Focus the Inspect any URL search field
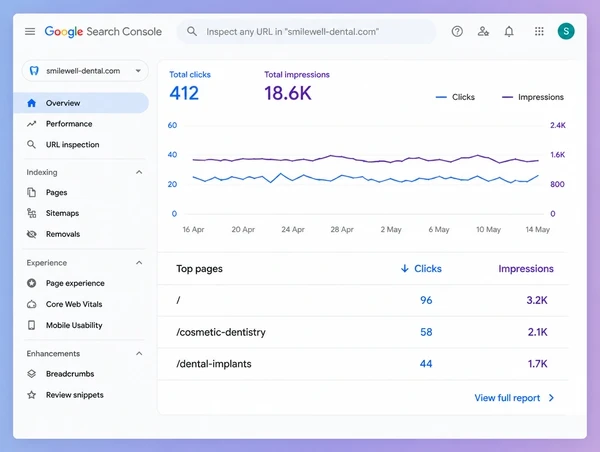600x452 pixels. (x=306, y=31)
